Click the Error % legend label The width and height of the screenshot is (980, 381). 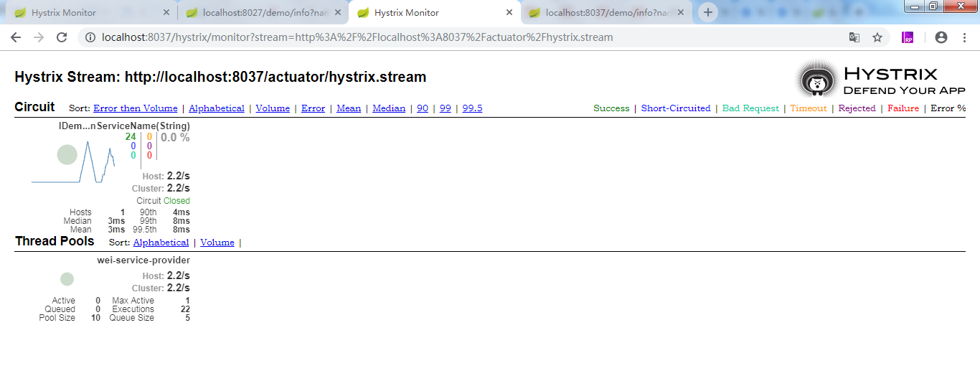(948, 108)
